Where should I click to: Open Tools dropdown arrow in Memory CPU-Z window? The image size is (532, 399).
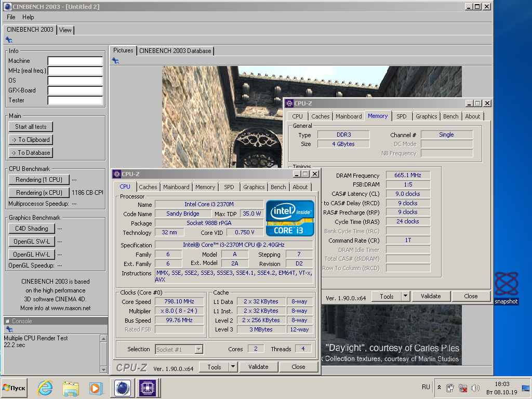405,296
